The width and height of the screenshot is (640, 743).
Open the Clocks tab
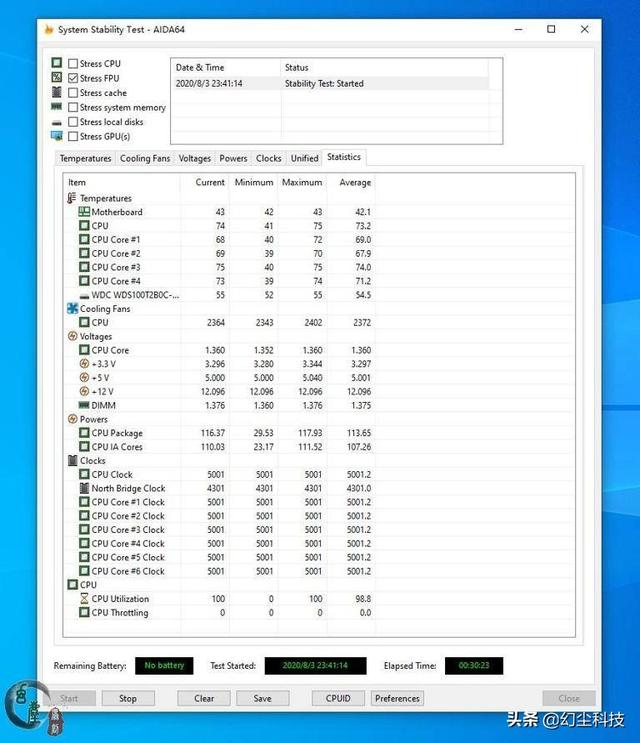coord(269,158)
